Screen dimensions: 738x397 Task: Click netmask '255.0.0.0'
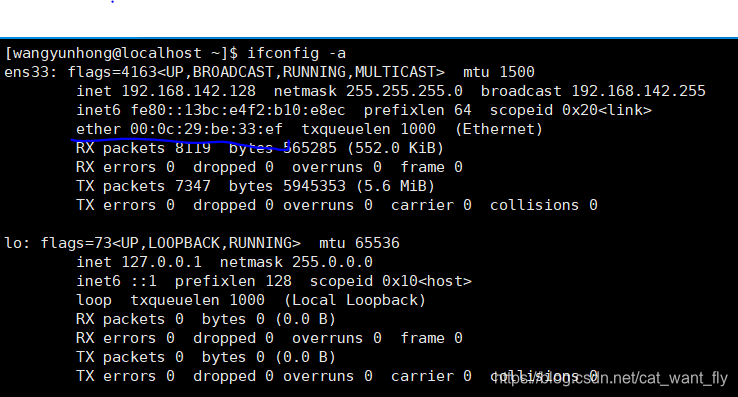click(x=332, y=262)
